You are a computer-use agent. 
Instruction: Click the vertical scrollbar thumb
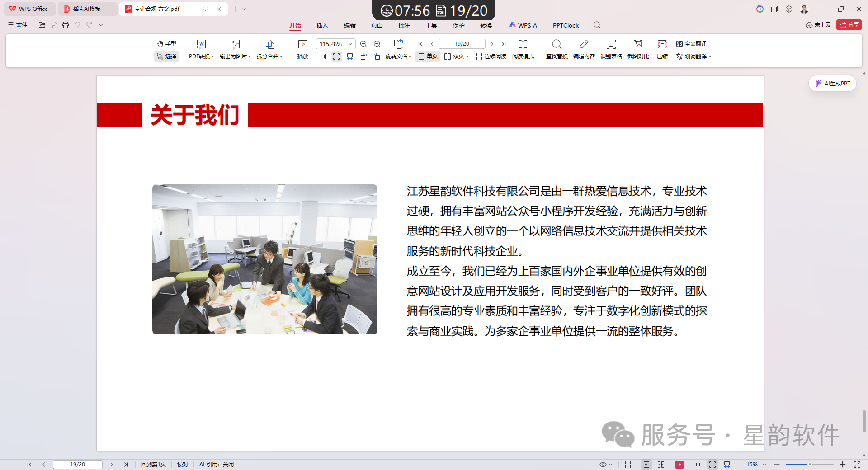tap(864, 421)
